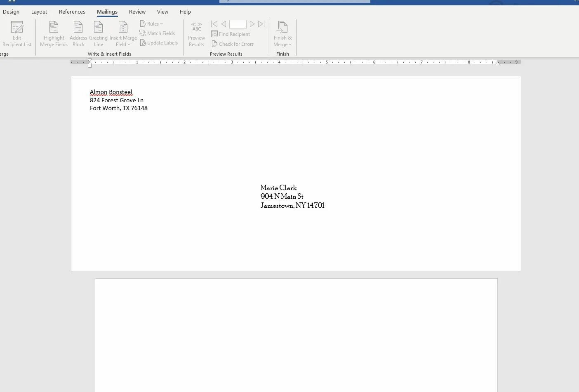This screenshot has height=392, width=579.
Task: Click the text Fort Worth, TX 76148
Action: pyautogui.click(x=119, y=108)
